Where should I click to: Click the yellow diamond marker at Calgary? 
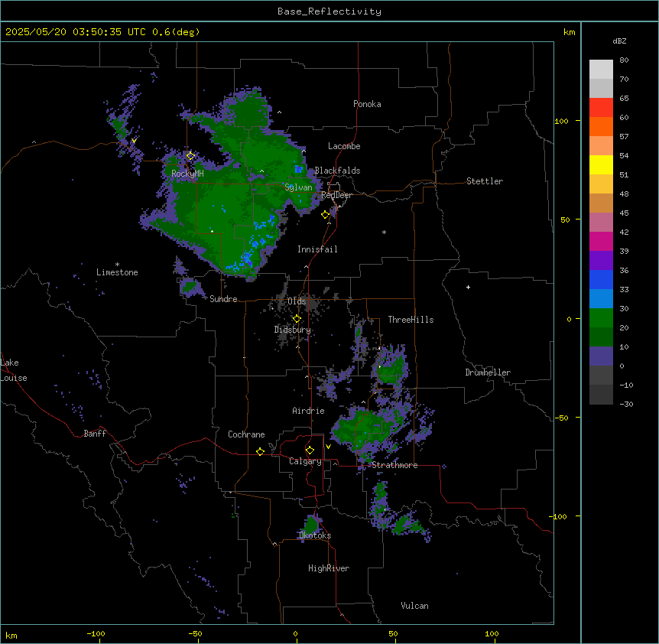pos(310,450)
